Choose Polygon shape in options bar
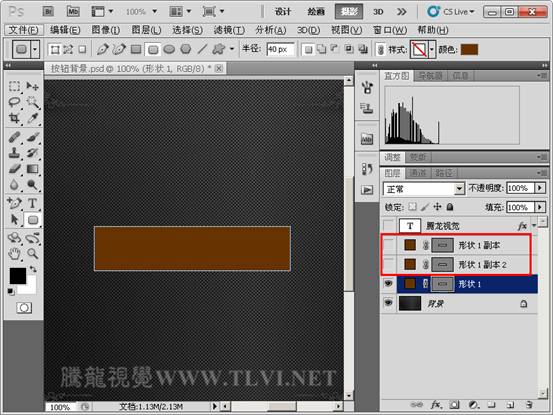The width and height of the screenshot is (553, 415). point(186,49)
